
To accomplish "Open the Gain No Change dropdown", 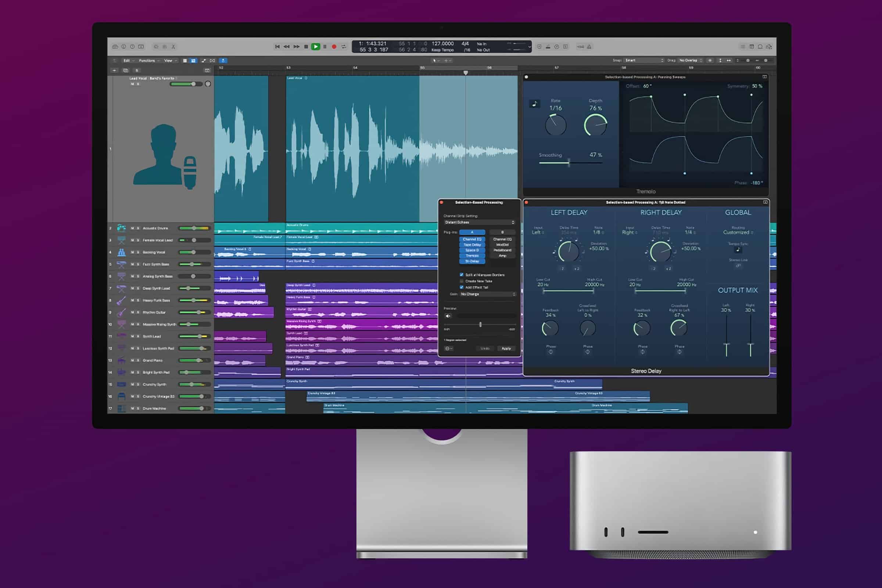I will (x=488, y=295).
